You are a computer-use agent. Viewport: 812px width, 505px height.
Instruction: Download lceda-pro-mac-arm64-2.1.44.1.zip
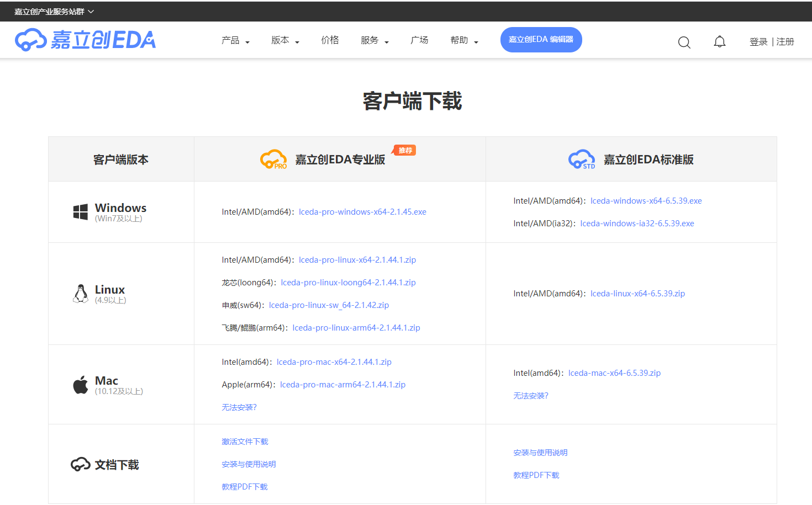click(x=342, y=385)
